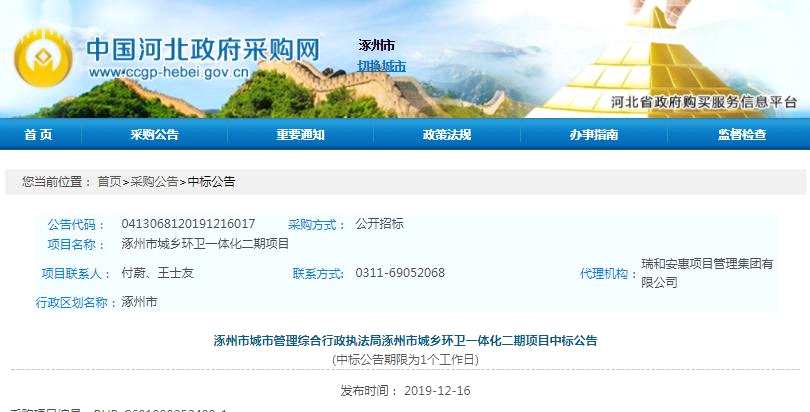Select 重要通知 in the navigation bar
This screenshot has width=810, height=412.
[x=300, y=135]
